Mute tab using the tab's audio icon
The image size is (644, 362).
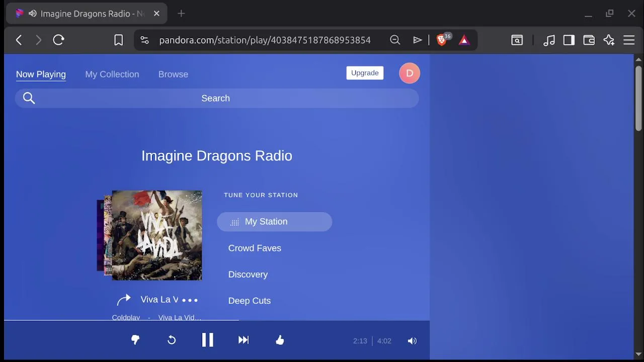33,14
